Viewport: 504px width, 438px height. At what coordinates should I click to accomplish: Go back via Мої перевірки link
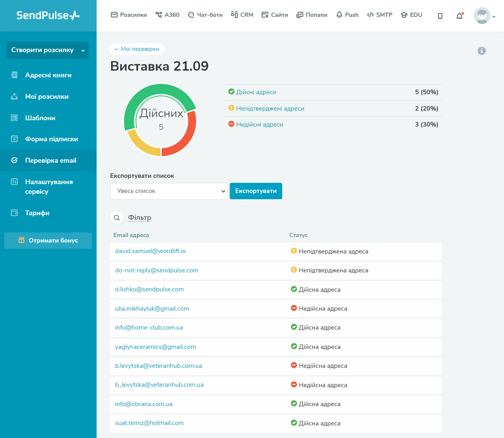pyautogui.click(x=137, y=49)
